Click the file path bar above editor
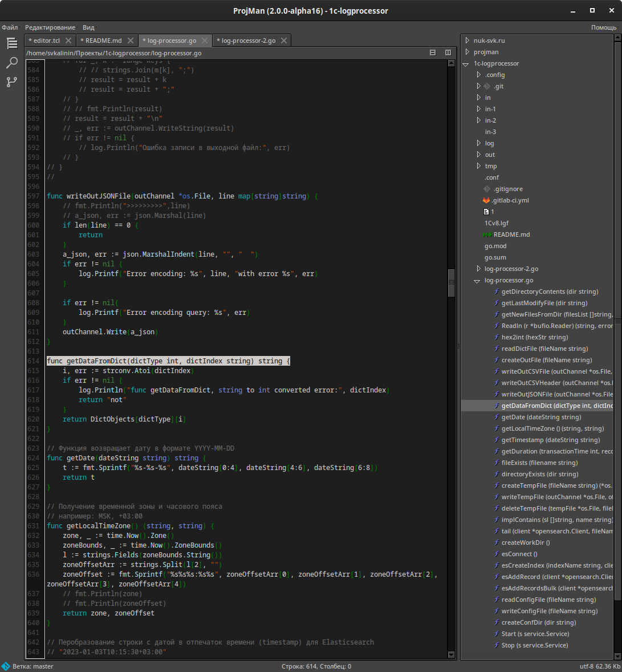Viewport: 622px width, 672px height. coord(113,53)
